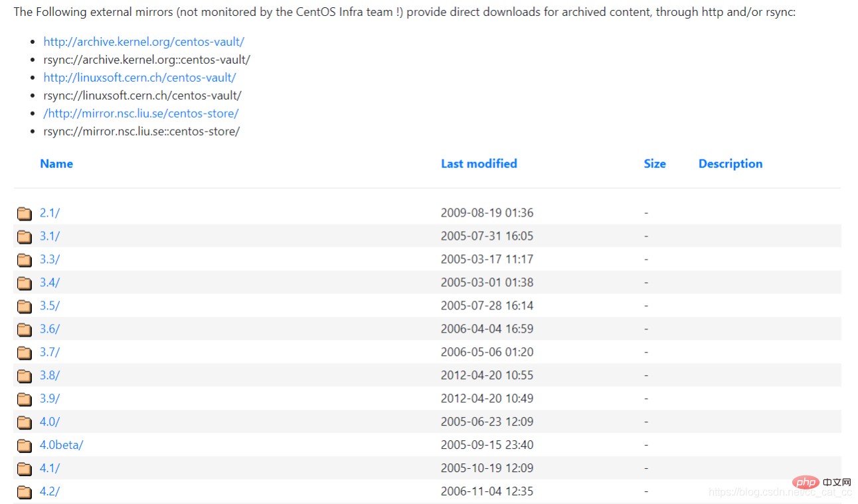858x504 pixels.
Task: Open the 3.4/ directory link
Action: [x=50, y=282]
